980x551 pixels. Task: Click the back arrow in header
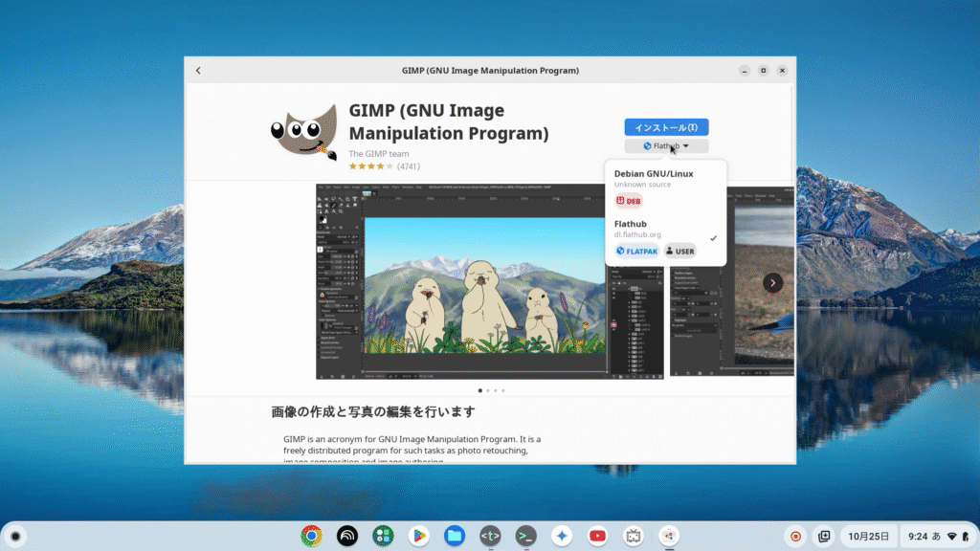point(198,71)
